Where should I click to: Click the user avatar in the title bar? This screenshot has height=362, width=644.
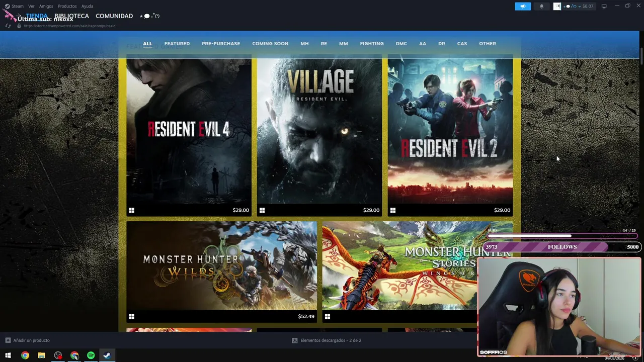pos(557,6)
